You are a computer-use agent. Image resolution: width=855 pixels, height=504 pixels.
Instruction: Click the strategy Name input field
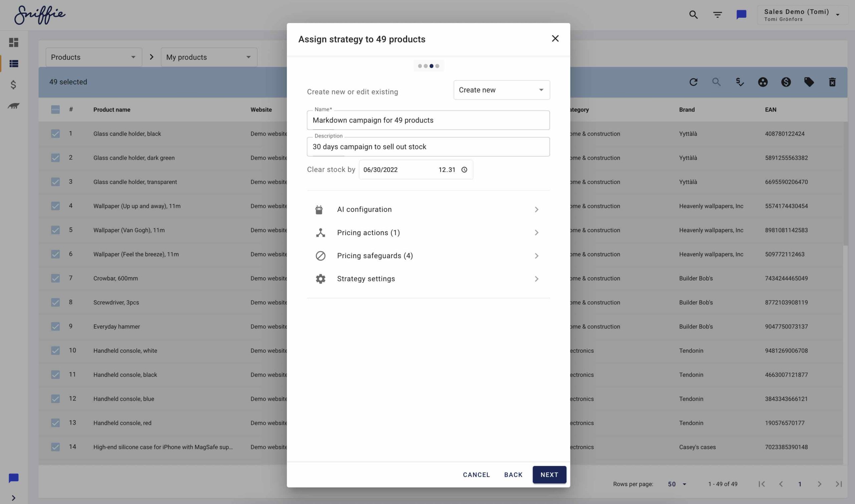coord(428,120)
